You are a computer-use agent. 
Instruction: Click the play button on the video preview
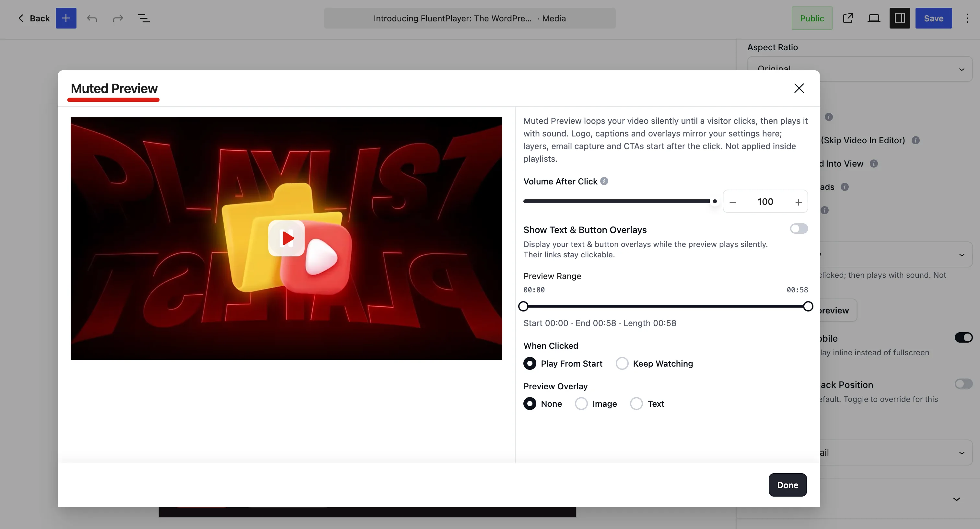point(286,238)
